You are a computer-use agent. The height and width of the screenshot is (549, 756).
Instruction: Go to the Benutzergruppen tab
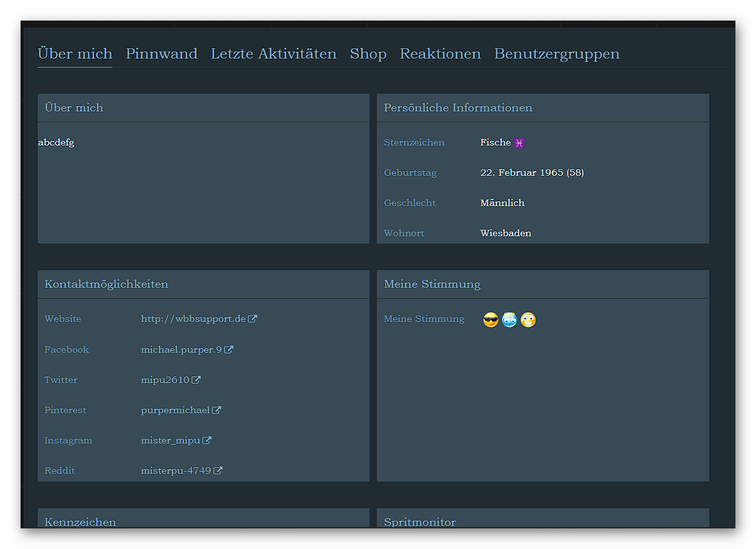[x=557, y=53]
